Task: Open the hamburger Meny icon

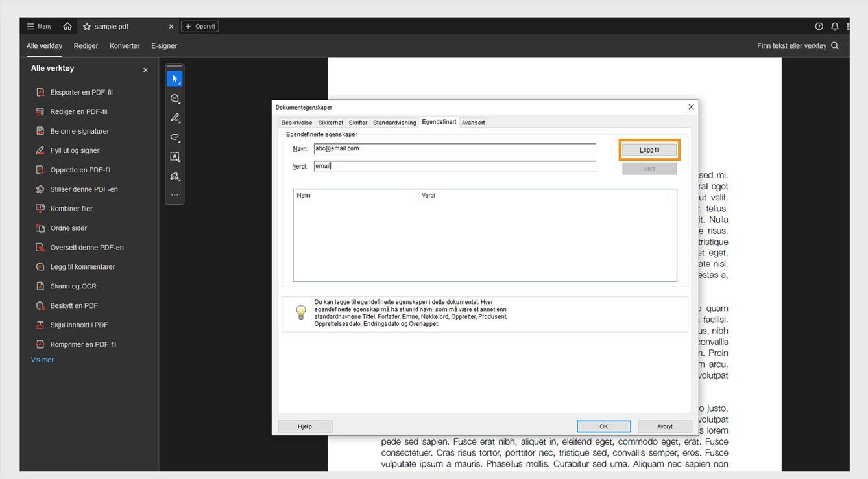Action: (x=30, y=27)
